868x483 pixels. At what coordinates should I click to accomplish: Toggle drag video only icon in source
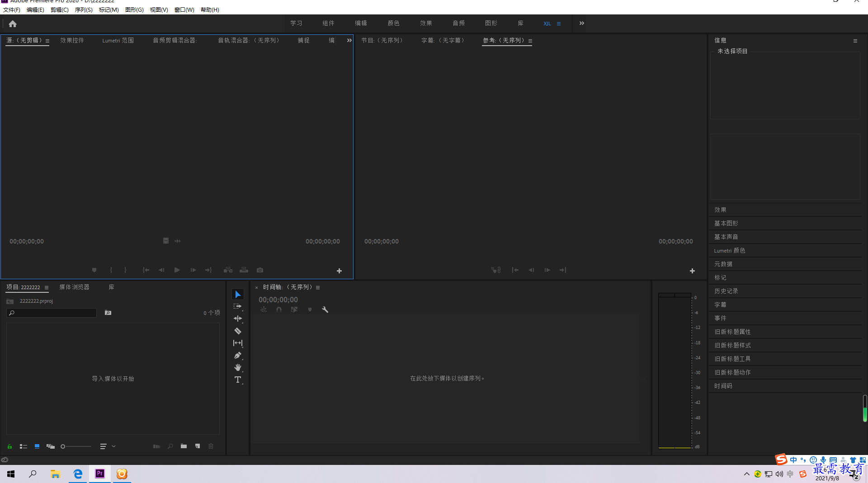166,241
